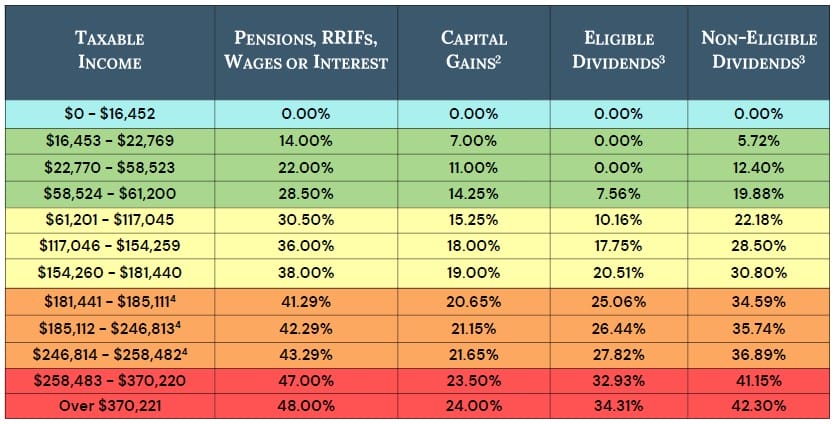Click the Capital Gains column header

pos(474,51)
